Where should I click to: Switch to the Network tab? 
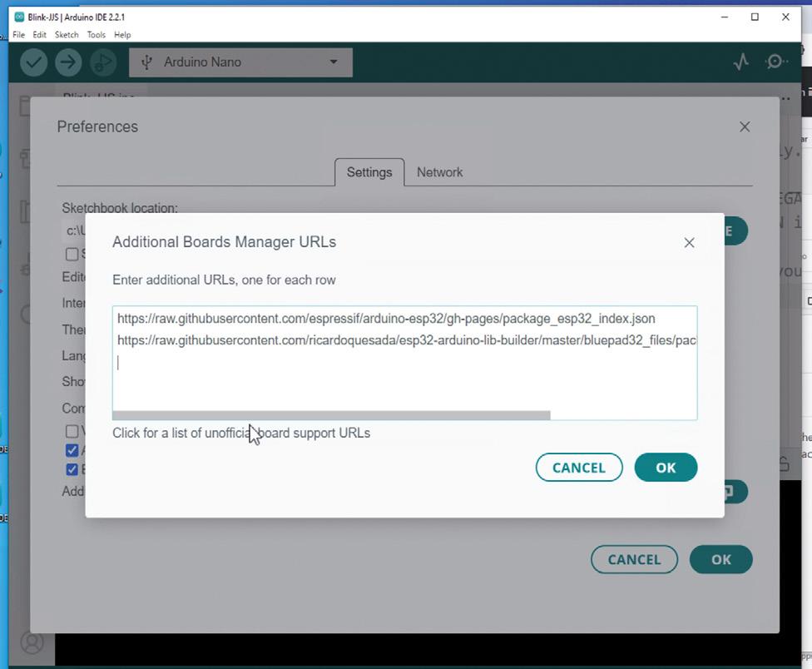click(439, 172)
